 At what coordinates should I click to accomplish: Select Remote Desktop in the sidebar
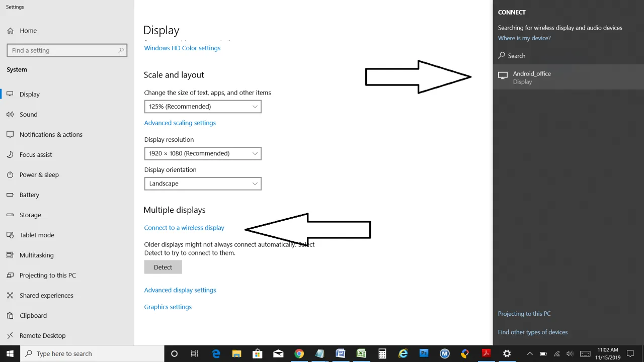[x=43, y=335]
